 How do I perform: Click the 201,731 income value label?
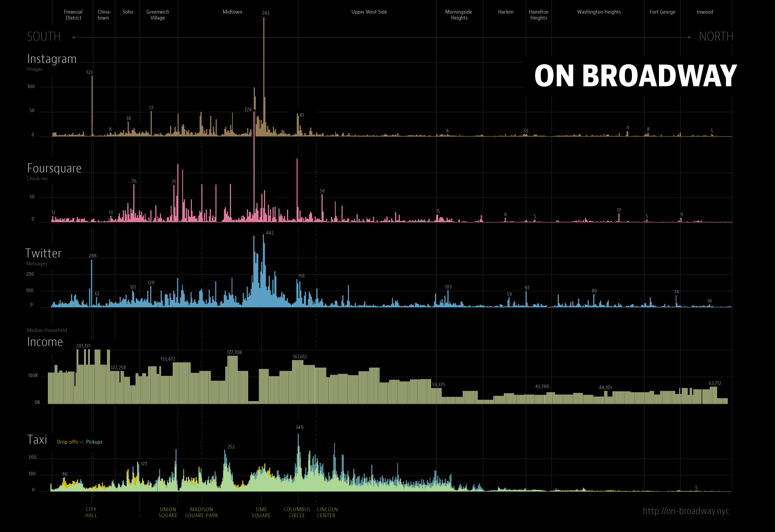(x=83, y=346)
